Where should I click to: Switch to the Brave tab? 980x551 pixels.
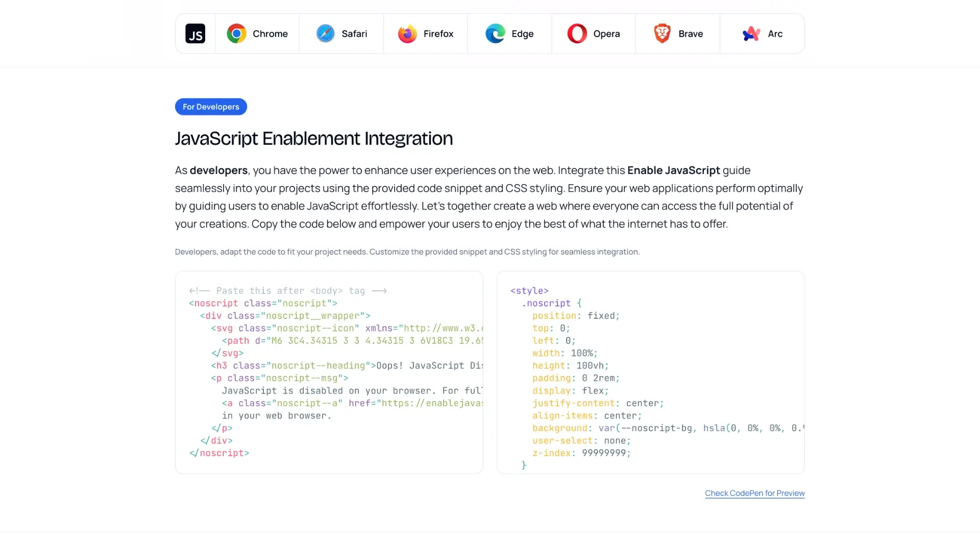678,33
